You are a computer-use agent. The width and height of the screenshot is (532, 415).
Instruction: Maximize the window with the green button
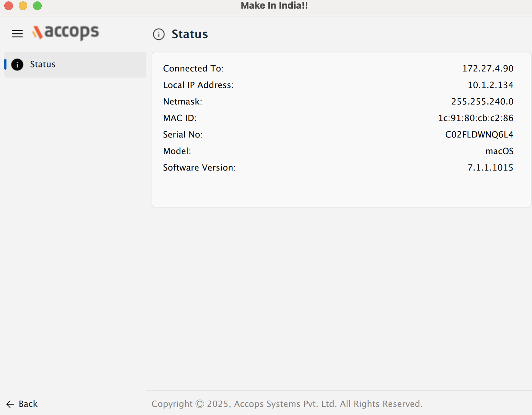[37, 6]
